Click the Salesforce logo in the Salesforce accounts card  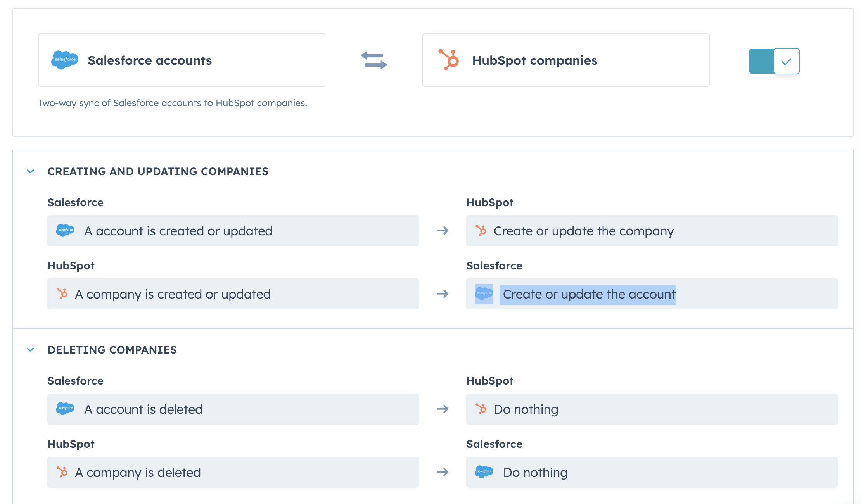[65, 60]
